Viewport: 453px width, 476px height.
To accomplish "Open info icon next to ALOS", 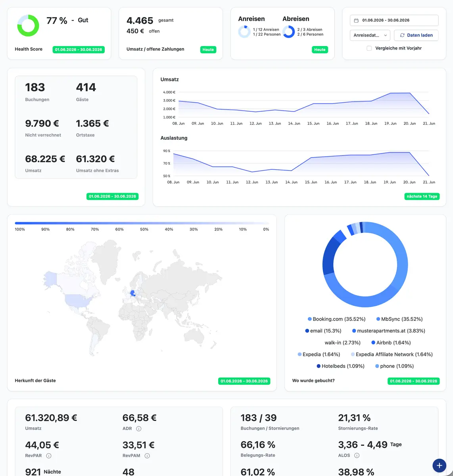I will pyautogui.click(x=357, y=455).
